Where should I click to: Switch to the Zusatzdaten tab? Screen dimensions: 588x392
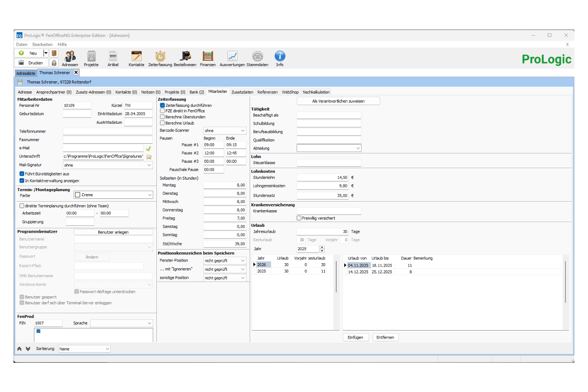(x=242, y=92)
